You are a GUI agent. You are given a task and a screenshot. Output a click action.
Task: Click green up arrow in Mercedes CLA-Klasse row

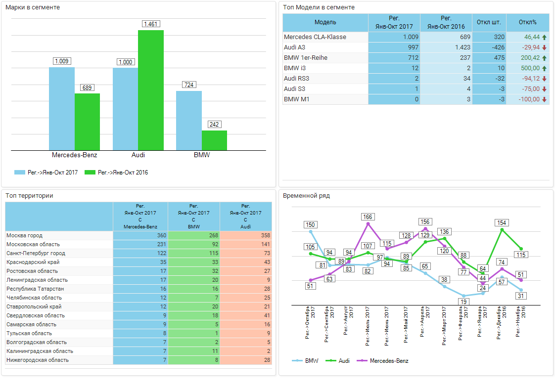pos(544,37)
